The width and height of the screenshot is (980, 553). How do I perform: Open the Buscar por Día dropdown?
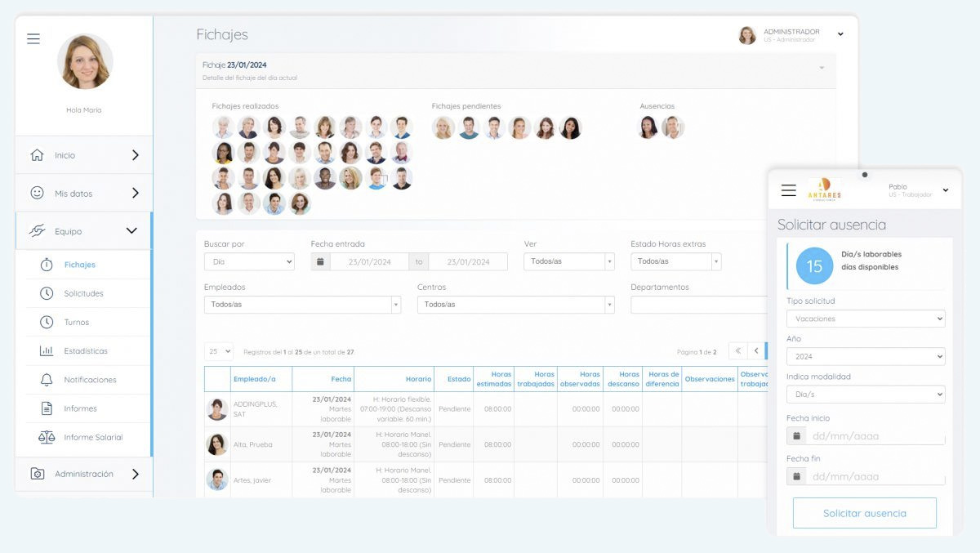tap(249, 261)
